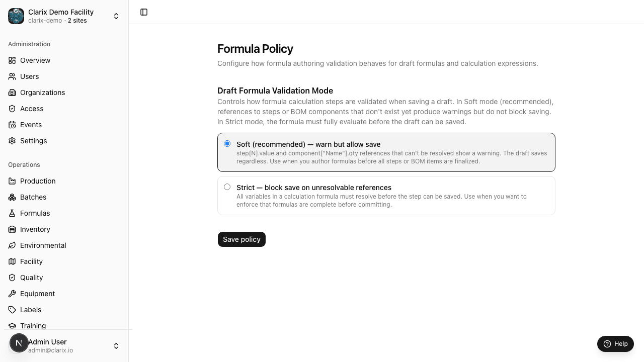Image resolution: width=644 pixels, height=362 pixels.
Task: Go to Production
Action: click(64, 181)
